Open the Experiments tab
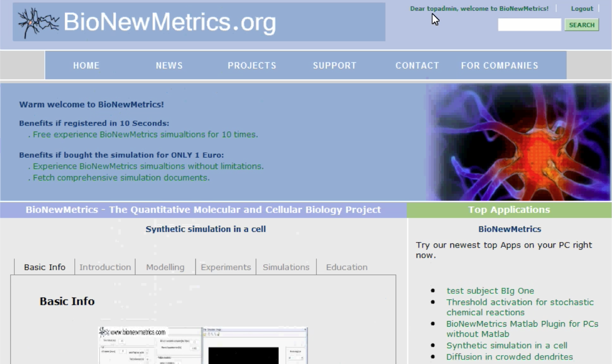 click(225, 267)
